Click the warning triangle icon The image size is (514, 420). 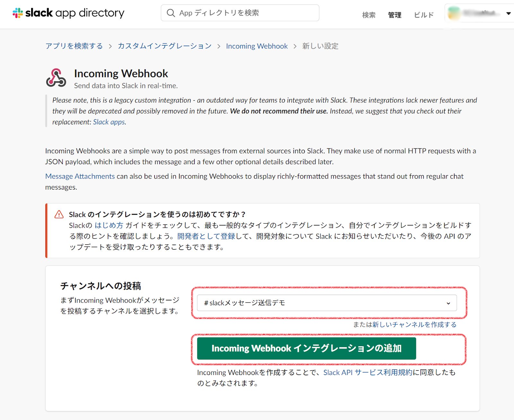[x=59, y=214]
